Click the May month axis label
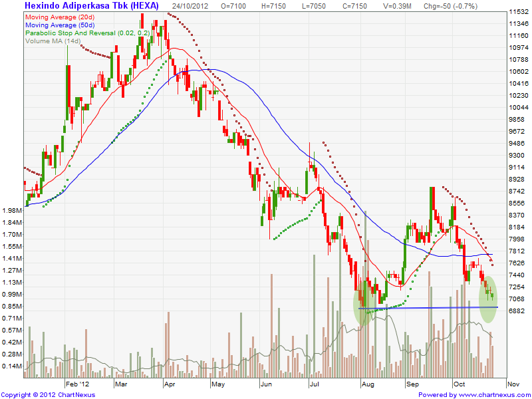This screenshot has height=399, width=532. point(218,384)
